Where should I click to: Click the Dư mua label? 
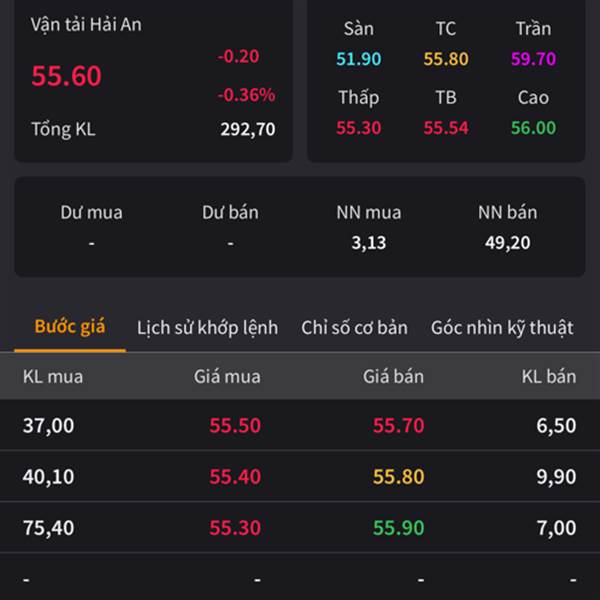tap(91, 212)
